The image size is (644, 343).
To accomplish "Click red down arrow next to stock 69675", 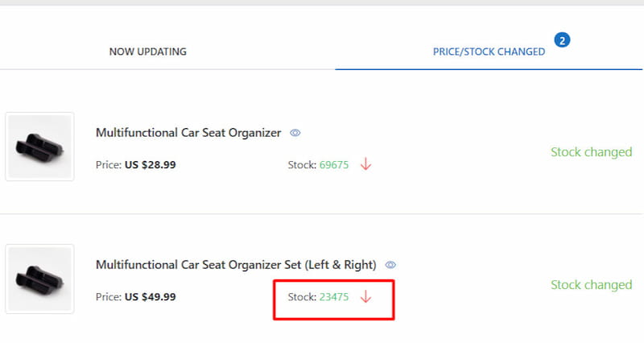I will tap(365, 164).
